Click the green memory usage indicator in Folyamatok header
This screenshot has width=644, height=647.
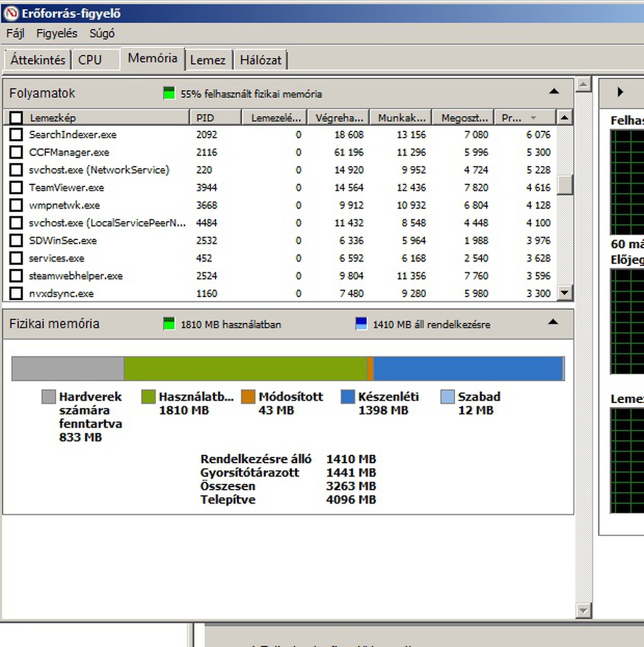169,94
